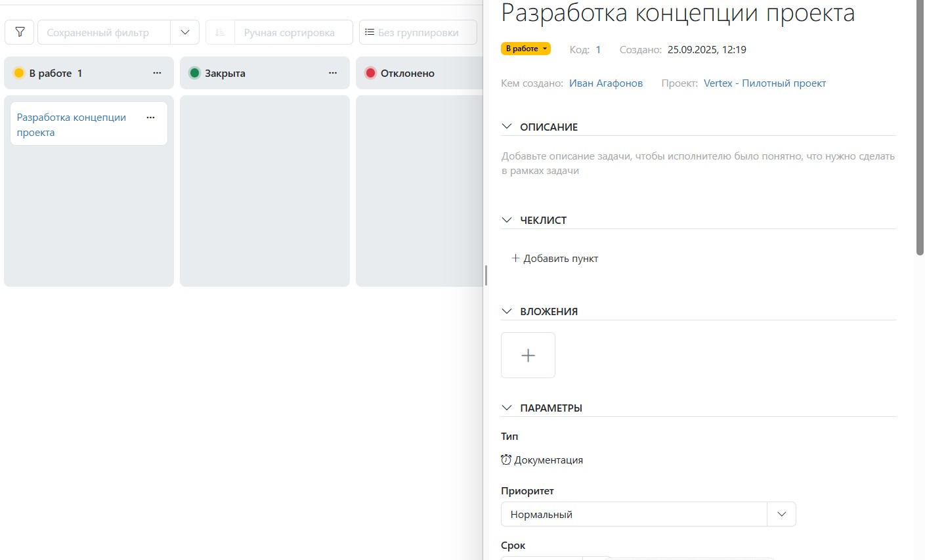Open task card three-dot menu
The image size is (925, 560).
click(x=150, y=118)
